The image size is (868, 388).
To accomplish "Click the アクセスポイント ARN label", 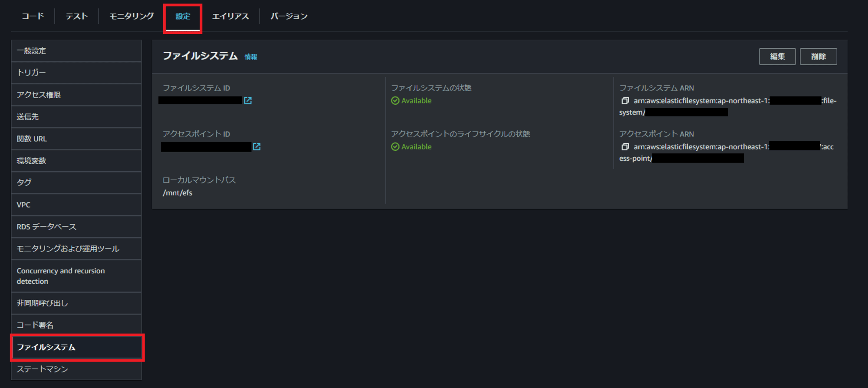I will (x=657, y=134).
